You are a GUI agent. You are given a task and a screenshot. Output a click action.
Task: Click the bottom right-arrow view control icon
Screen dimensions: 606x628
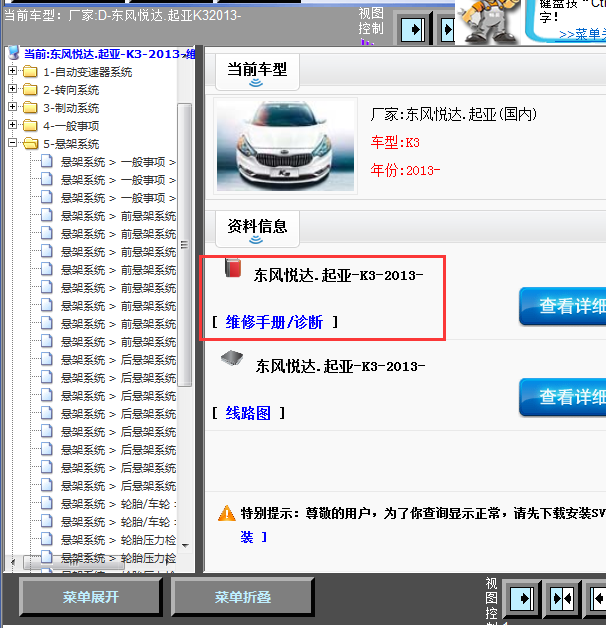click(522, 598)
